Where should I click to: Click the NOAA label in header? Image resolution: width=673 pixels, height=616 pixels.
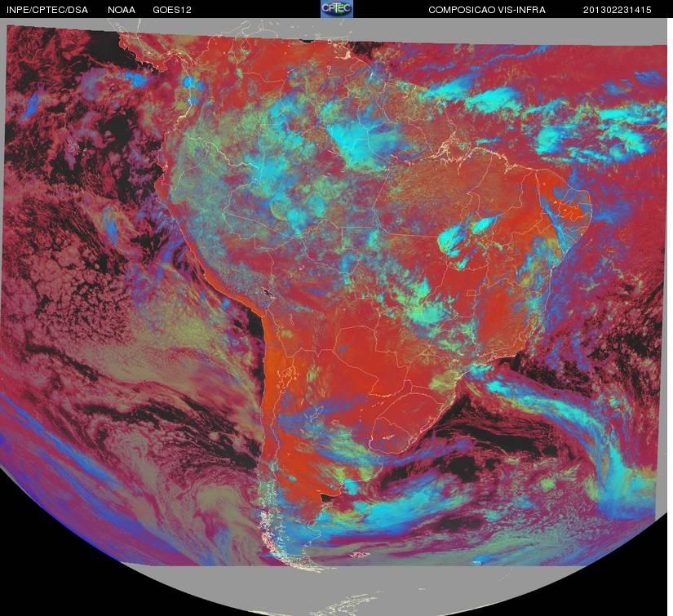point(122,10)
